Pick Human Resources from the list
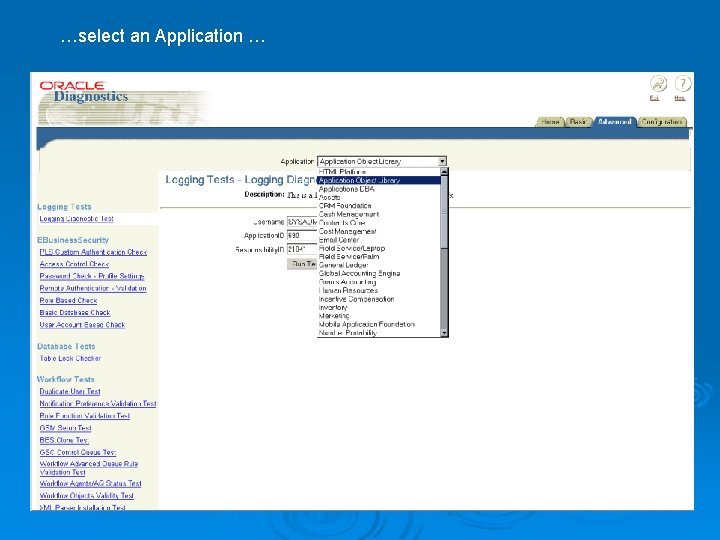This screenshot has width=720, height=540. 379,290
